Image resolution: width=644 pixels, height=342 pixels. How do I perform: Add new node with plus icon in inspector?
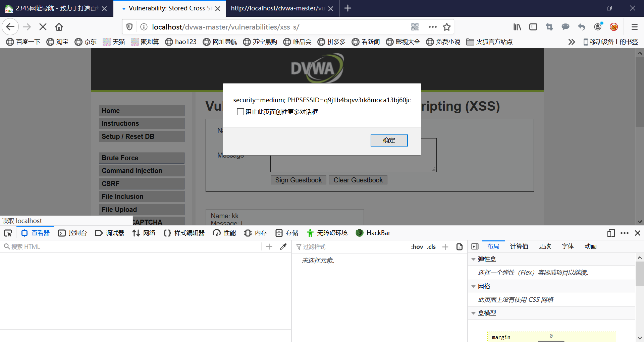(269, 247)
